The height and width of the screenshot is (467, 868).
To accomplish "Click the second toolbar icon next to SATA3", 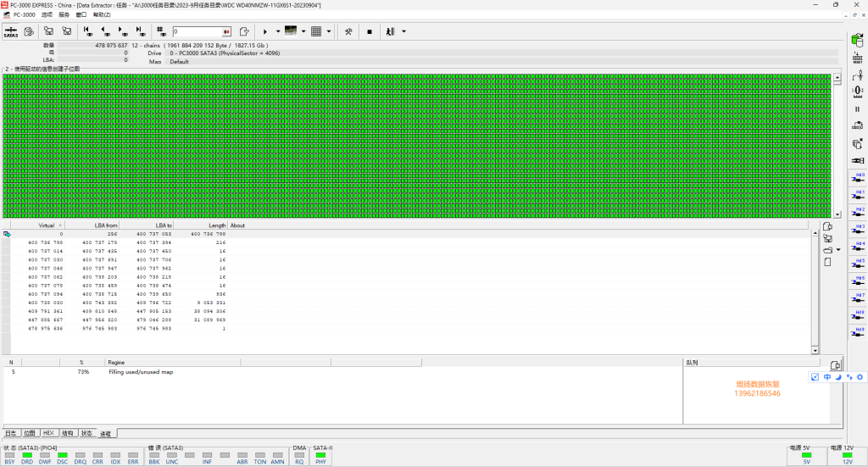I will [29, 31].
